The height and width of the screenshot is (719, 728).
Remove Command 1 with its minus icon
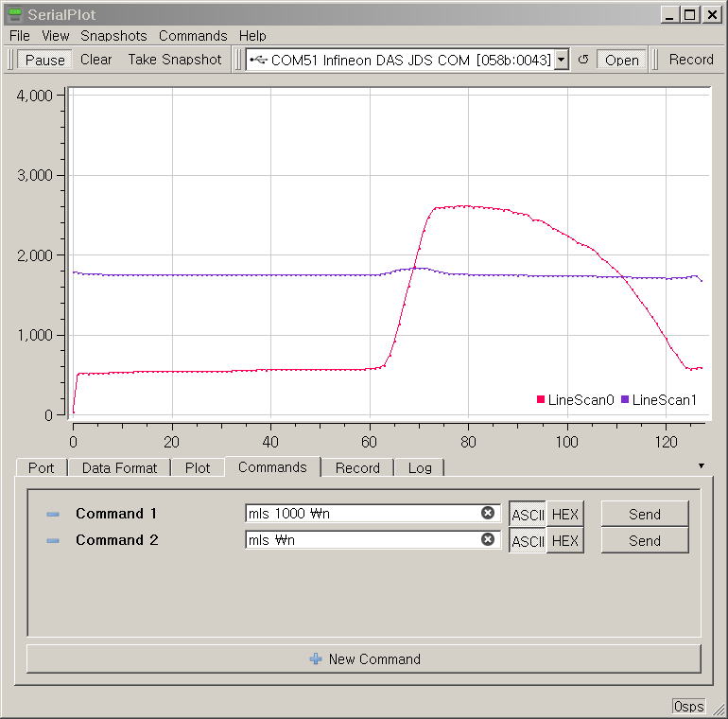[x=53, y=514]
